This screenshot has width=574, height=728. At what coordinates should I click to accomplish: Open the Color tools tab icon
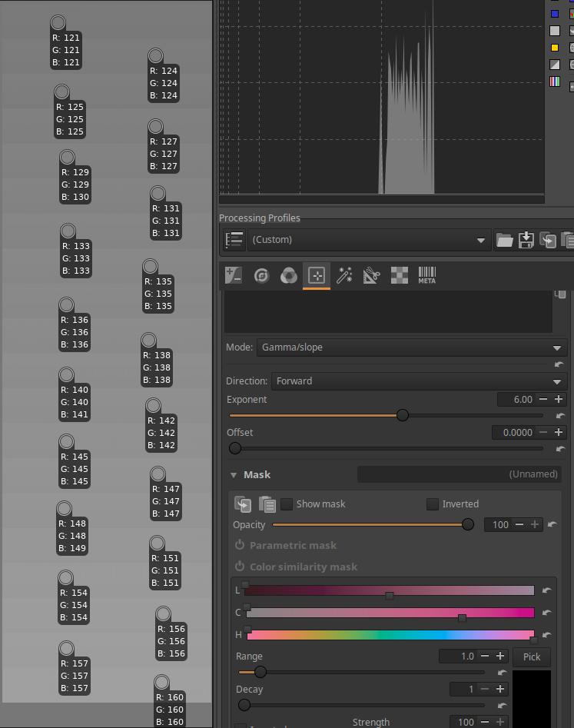coord(289,275)
